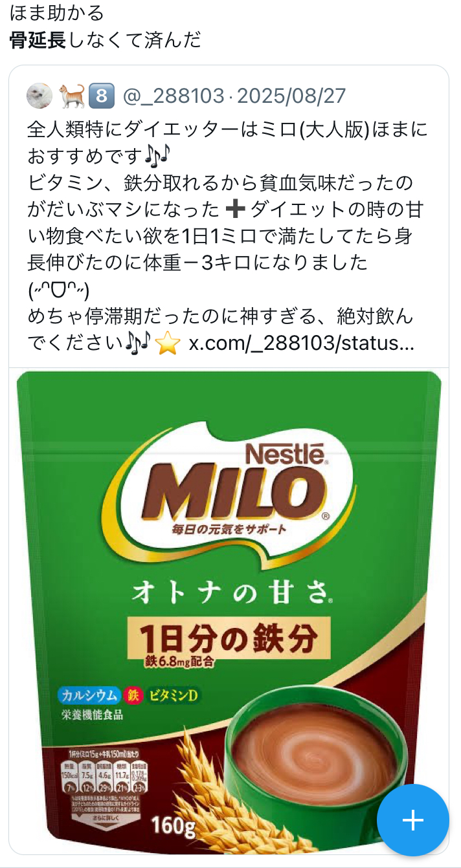Viewport: 461px width, 868px height.
Task: Tap the red 鉄 circle badge
Action: pyautogui.click(x=133, y=695)
